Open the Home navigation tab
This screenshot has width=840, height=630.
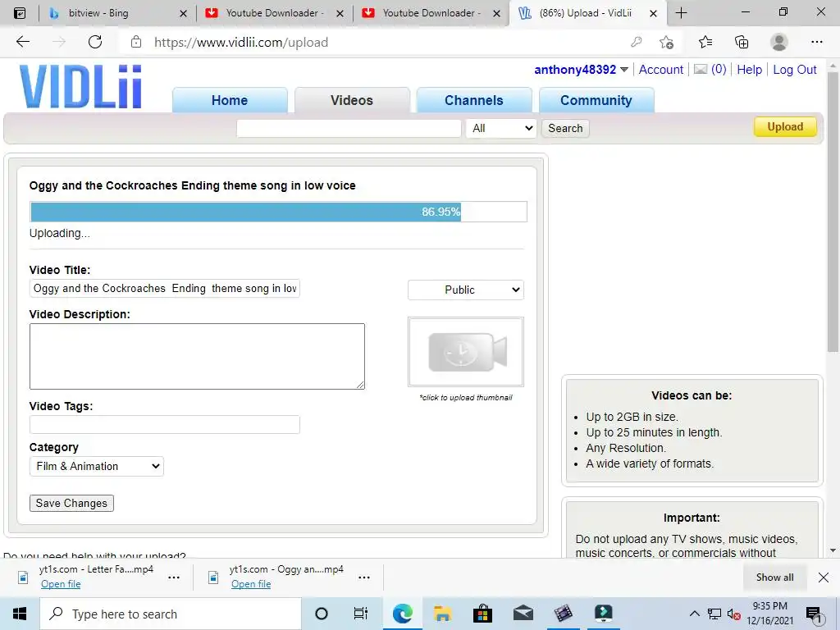click(230, 100)
